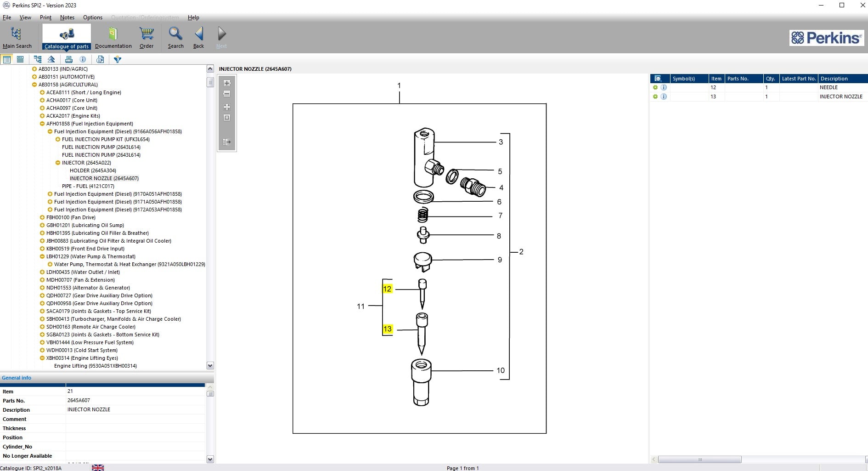Click the green gear icon for NEEDLE row

point(655,87)
